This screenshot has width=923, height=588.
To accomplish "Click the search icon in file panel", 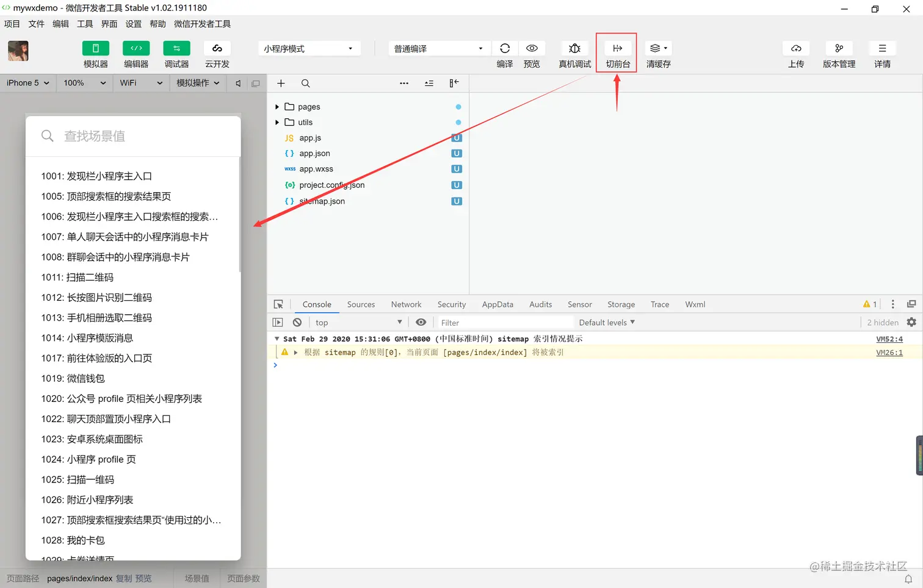I will tap(306, 84).
